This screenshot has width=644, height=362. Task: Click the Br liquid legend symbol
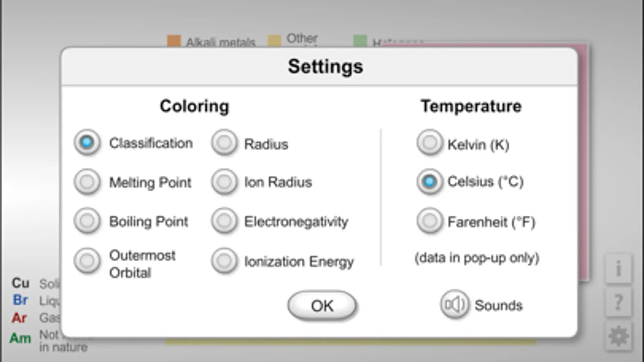point(20,300)
